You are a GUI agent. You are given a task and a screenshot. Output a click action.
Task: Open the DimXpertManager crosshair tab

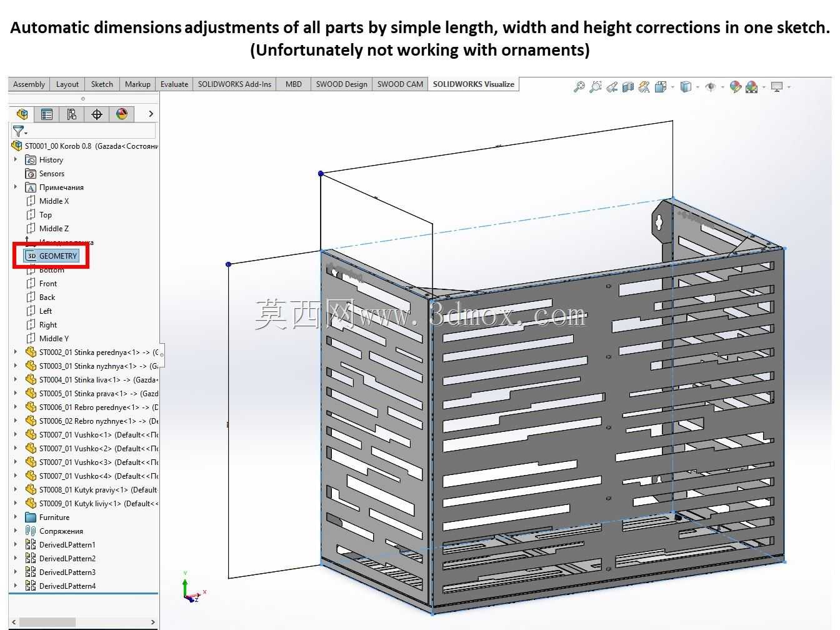97,114
